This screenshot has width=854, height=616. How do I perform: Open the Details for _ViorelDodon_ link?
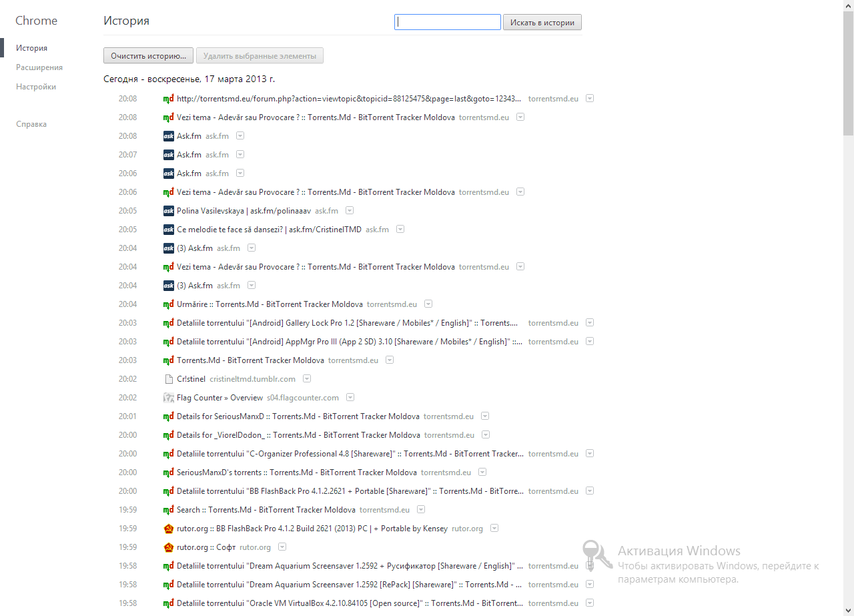[x=298, y=435]
